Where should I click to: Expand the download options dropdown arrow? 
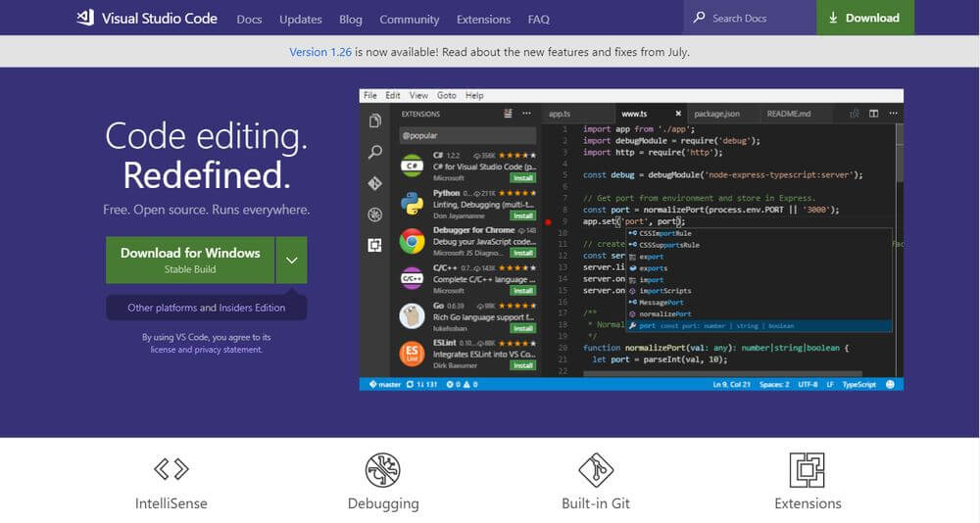pyautogui.click(x=292, y=260)
